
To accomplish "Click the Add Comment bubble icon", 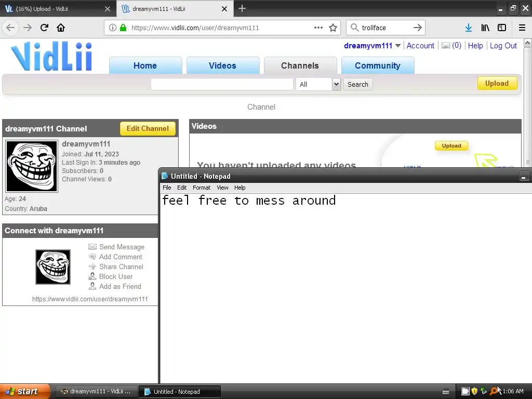I will pos(92,257).
